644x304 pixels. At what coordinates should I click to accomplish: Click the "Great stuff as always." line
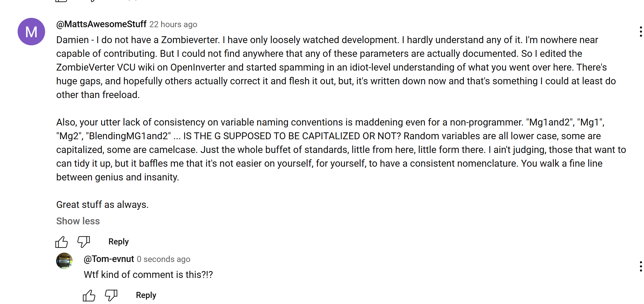(x=102, y=205)
